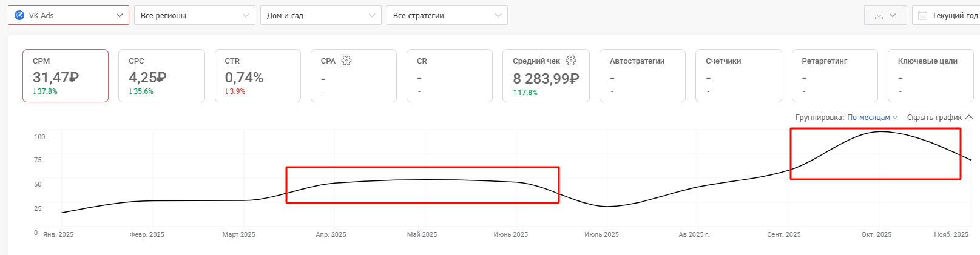The height and width of the screenshot is (255, 980).
Task: Click the calendar icon for Текущий год
Action: click(x=922, y=15)
